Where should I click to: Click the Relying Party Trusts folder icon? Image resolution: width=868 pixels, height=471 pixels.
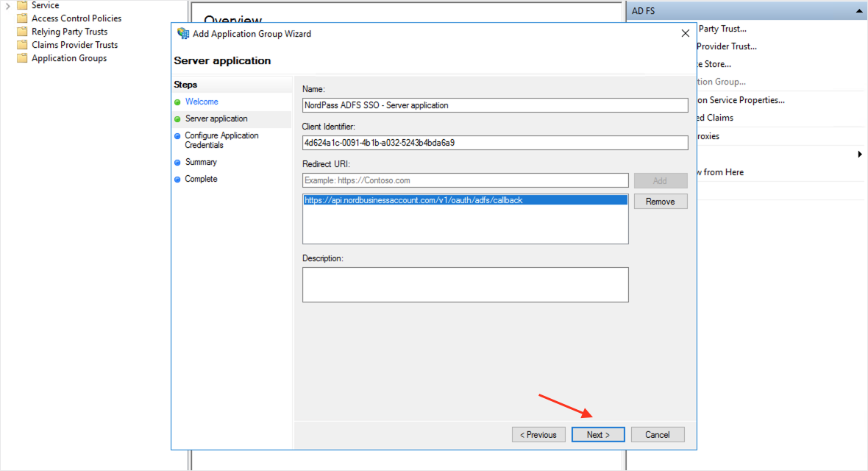pos(22,32)
